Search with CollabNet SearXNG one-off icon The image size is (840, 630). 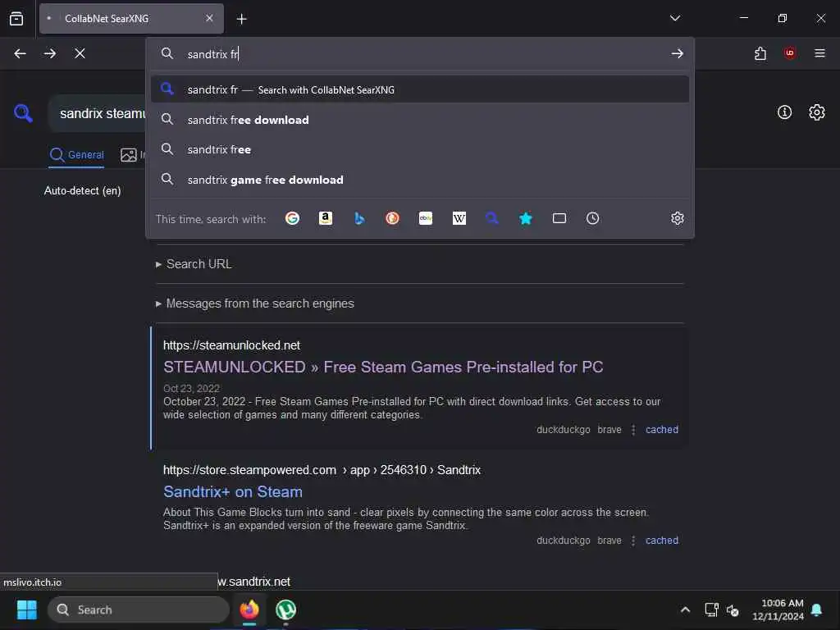(x=492, y=218)
